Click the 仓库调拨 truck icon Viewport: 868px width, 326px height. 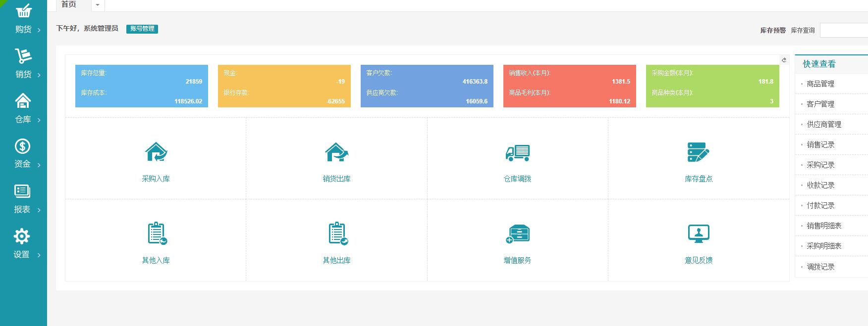tap(517, 152)
